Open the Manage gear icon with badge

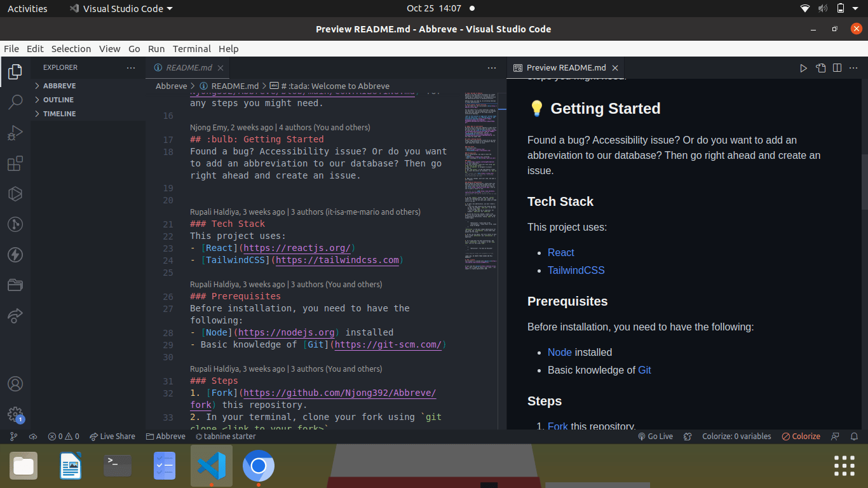[x=15, y=414]
